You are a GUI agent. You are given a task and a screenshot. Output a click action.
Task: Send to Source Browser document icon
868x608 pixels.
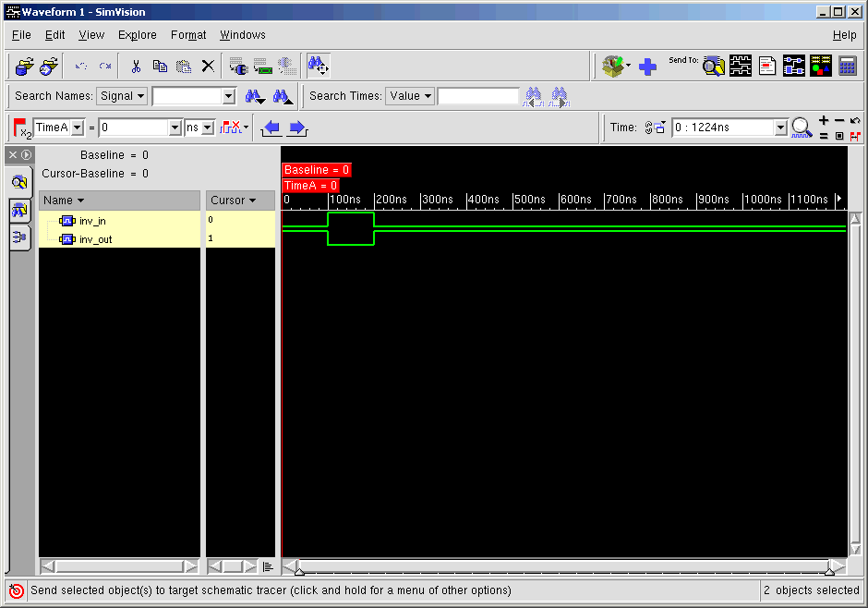click(767, 67)
